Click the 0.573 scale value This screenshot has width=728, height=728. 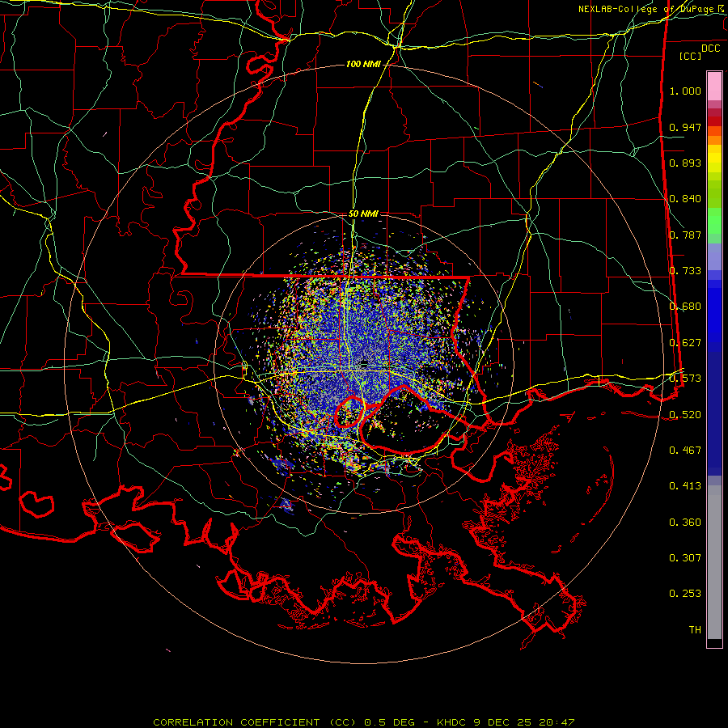point(685,379)
